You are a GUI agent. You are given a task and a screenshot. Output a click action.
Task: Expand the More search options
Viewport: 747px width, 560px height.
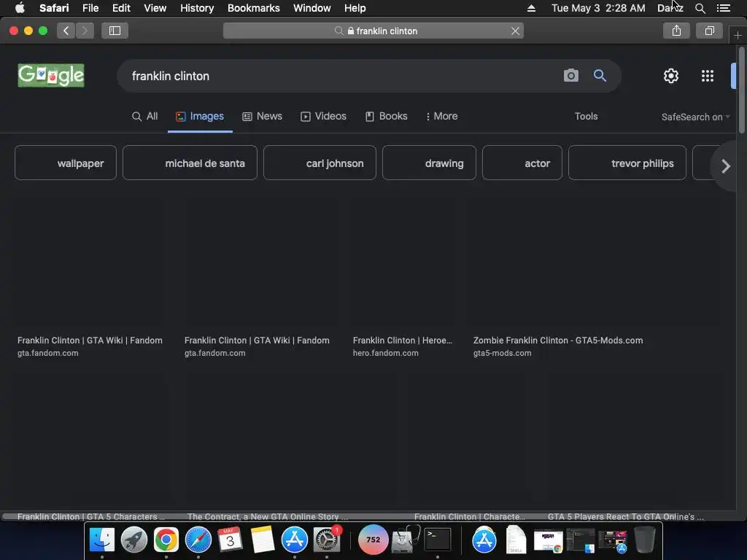(441, 116)
